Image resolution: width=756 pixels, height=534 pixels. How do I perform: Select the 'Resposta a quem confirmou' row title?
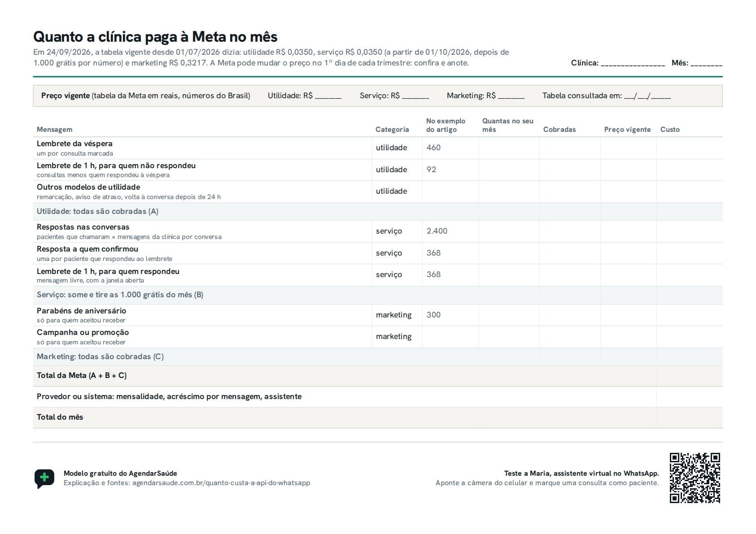[87, 249]
